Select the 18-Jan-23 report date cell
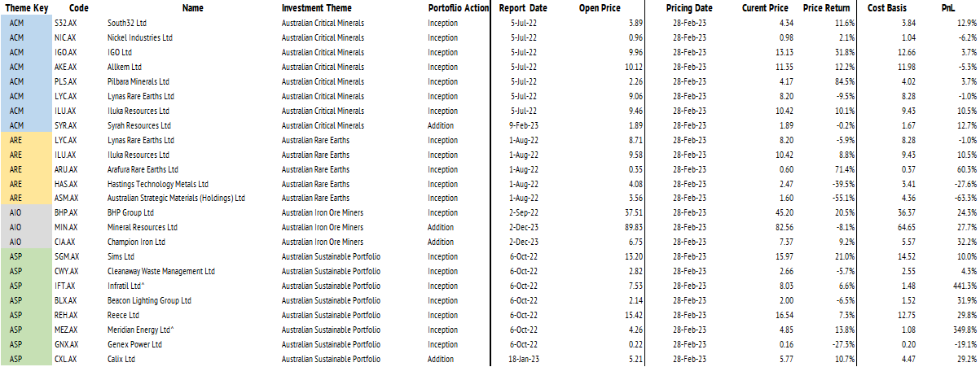Screen dimensions: 980x367 521,359
